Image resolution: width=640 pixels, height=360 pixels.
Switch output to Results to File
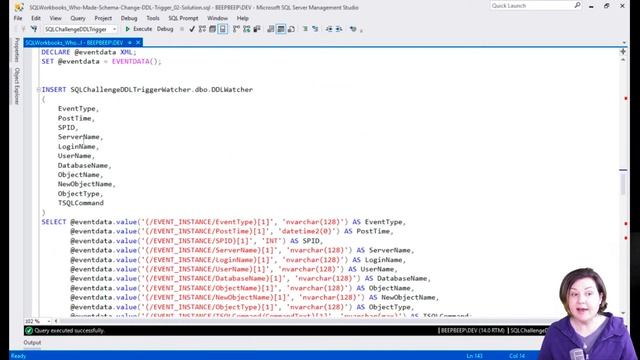coord(291,29)
